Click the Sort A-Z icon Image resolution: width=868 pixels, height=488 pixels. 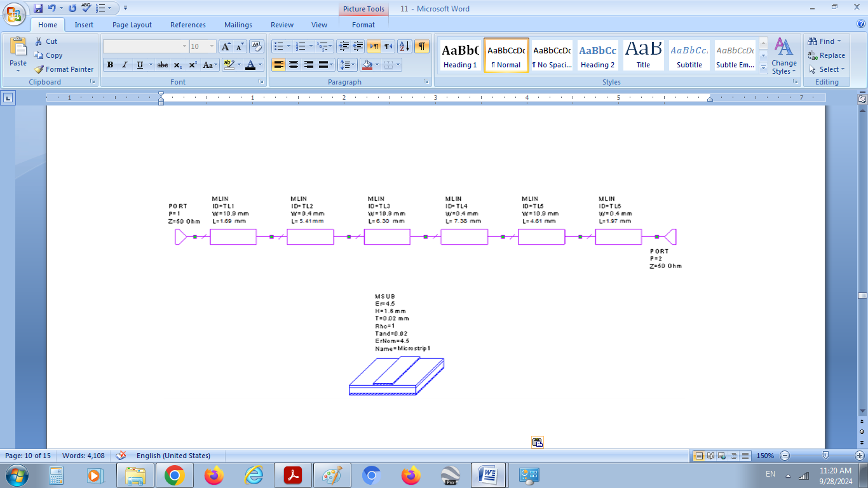coord(405,46)
